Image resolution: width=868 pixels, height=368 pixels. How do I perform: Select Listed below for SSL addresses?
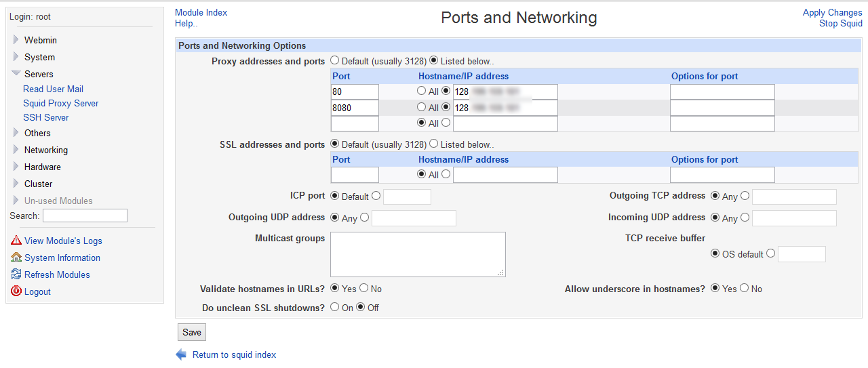(434, 144)
